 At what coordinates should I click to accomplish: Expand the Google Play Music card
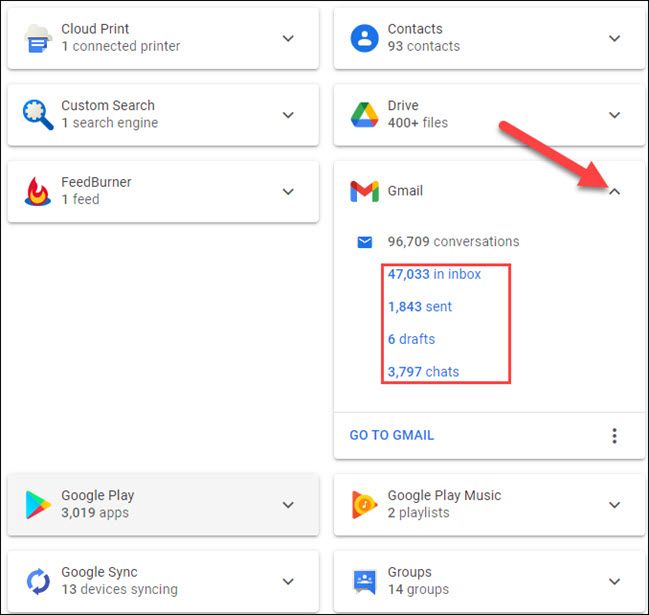pos(614,504)
